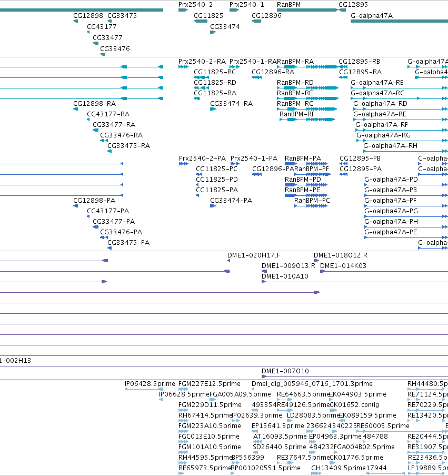Select the Prx2540-1 gene label
448x476 pixels.
[x=247, y=5]
